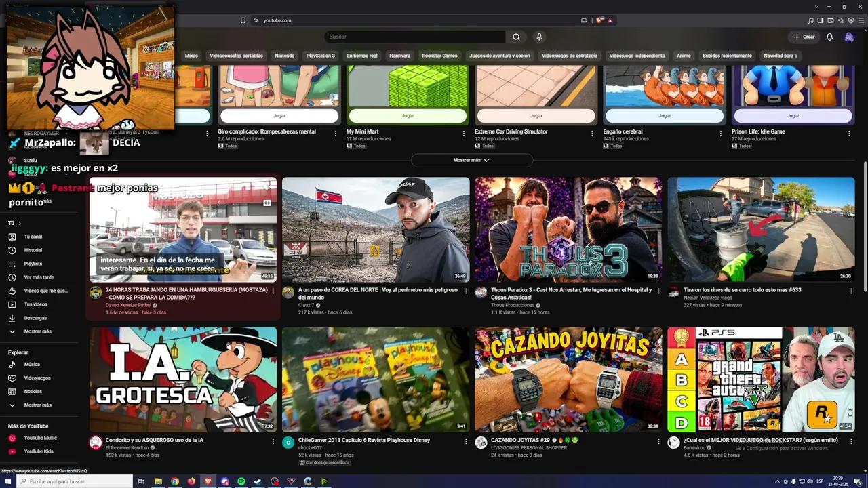Screen dimensions: 868x488
Task: Select the PlayStation 3 filter chip
Action: click(321, 56)
